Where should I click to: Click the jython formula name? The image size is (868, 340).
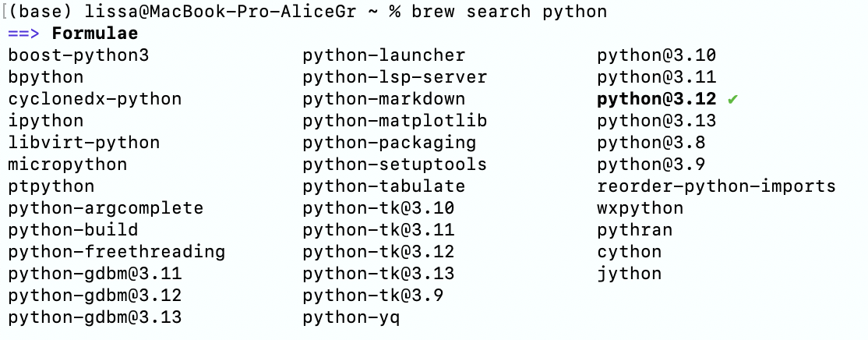[x=630, y=274]
